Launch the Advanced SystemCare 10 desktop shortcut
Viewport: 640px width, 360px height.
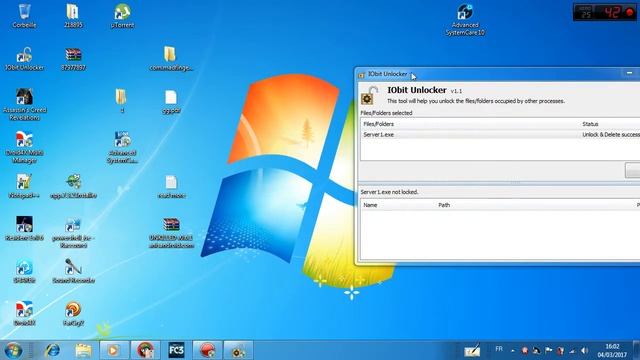coord(465,20)
